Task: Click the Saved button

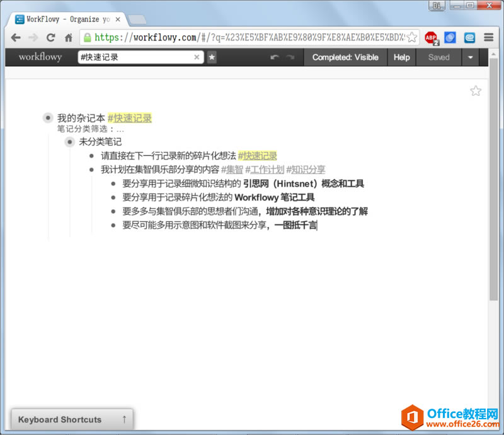Action: point(438,57)
